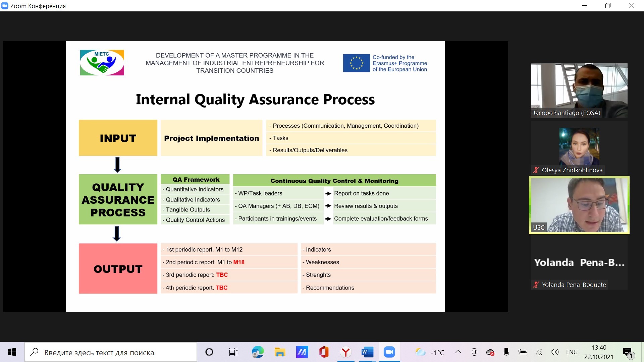Screen dimensions: 644x362
Task: Open the Wi-Fi network tray icon
Action: (x=539, y=352)
